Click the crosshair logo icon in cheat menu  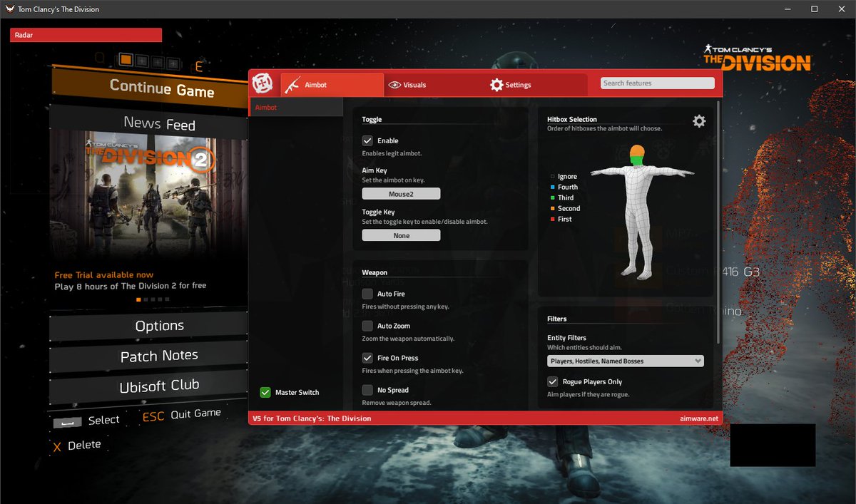click(x=263, y=84)
